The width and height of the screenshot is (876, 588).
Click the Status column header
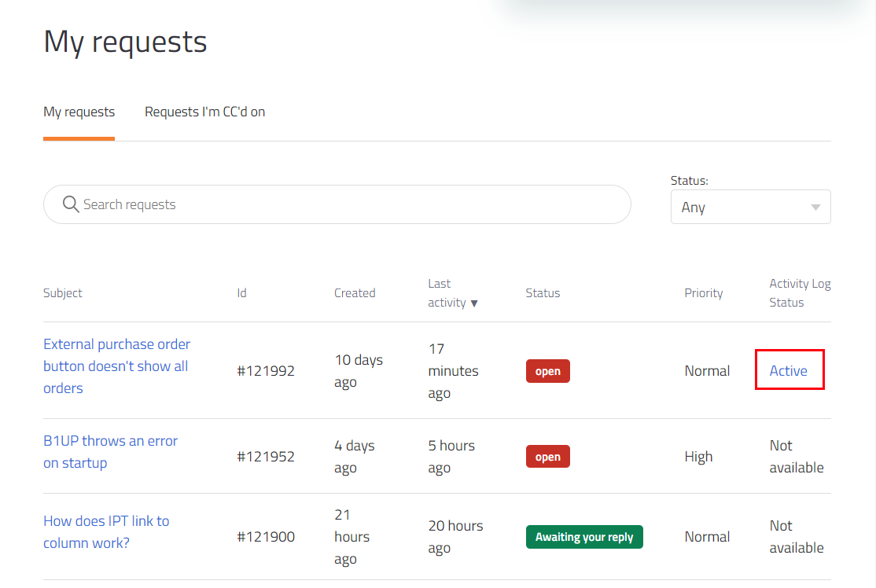(x=543, y=293)
